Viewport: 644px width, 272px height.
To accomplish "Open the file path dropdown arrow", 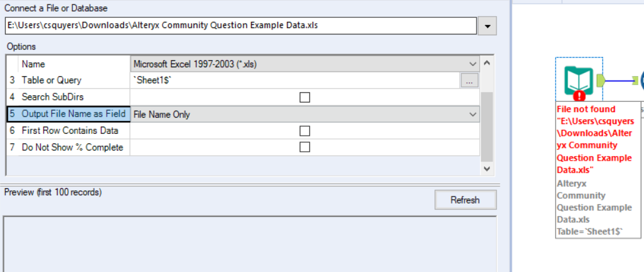I will tap(488, 26).
